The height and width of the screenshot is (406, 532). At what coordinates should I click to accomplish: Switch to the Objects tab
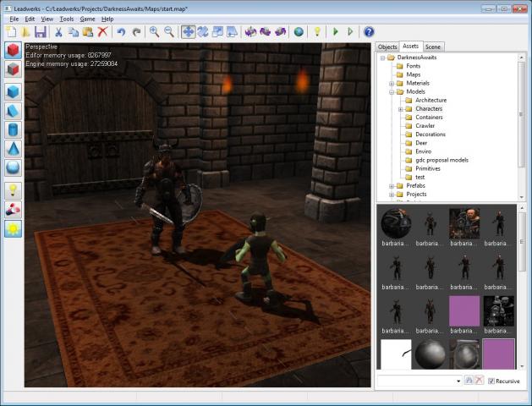coord(387,47)
